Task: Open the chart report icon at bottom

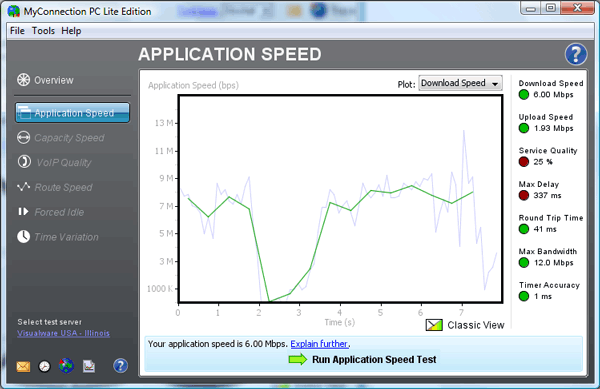Action: [89, 366]
